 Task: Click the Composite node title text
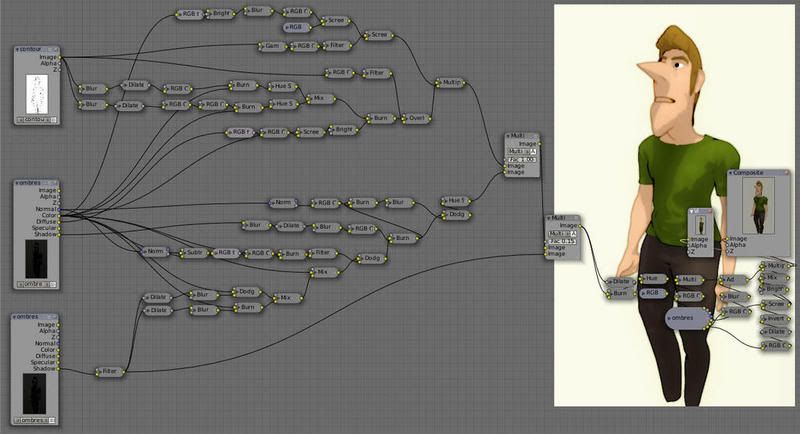(748, 173)
